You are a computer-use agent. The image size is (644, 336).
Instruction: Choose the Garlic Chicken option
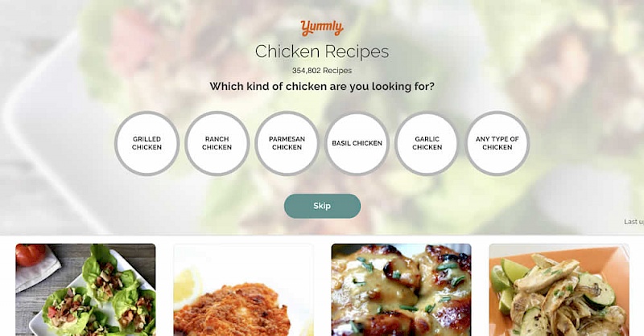(427, 143)
